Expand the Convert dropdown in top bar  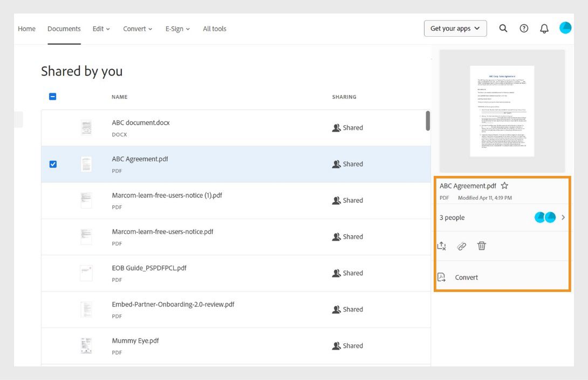pos(138,29)
